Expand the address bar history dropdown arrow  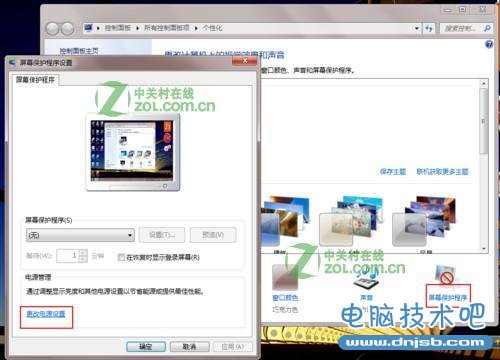coord(417,28)
